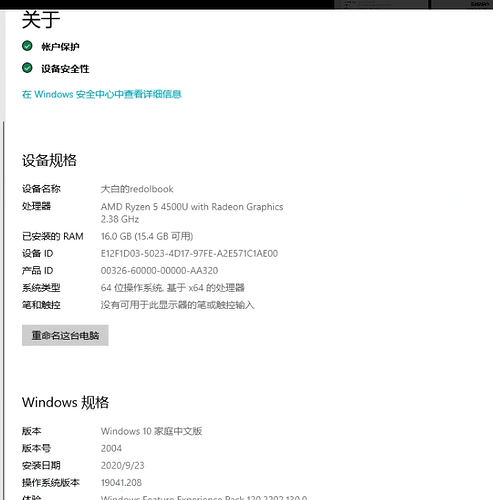This screenshot has width=493, height=500.
Task: Click the 2.38 GHz processor speed
Action: tap(120, 219)
